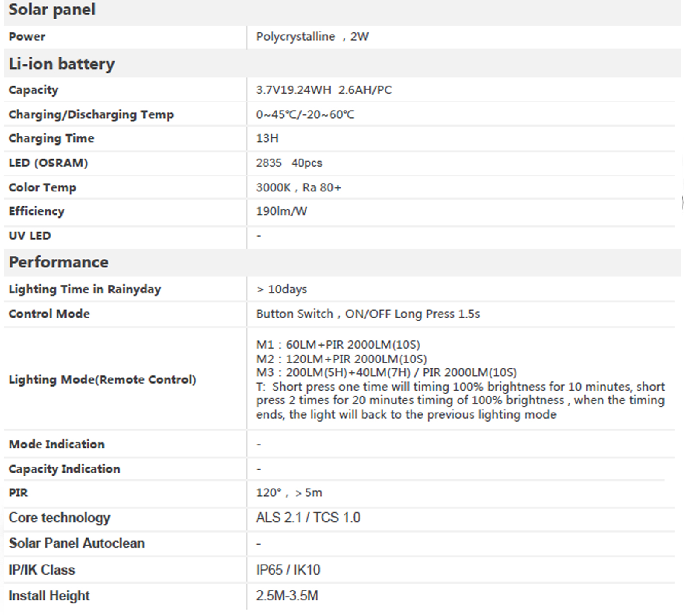Select the 'IP65 / IK10' value
694x616 pixels.
pos(288,570)
